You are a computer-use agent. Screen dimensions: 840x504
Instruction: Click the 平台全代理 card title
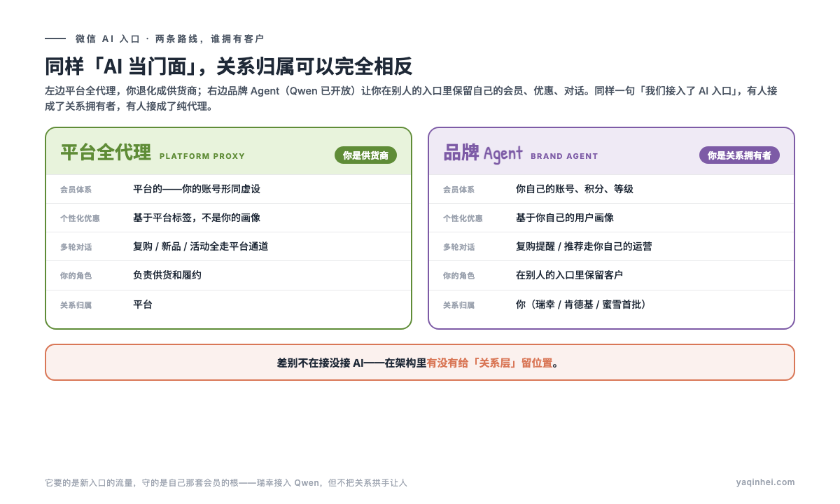point(106,153)
